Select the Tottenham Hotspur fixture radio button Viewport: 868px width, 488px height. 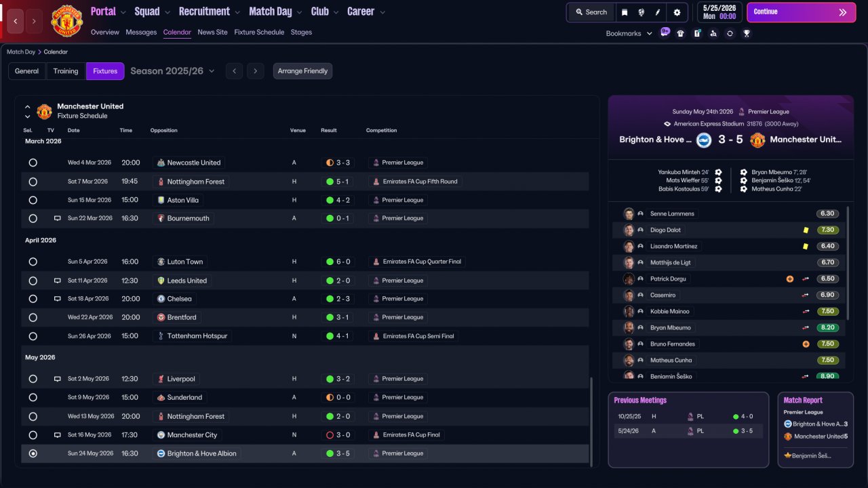coord(33,336)
